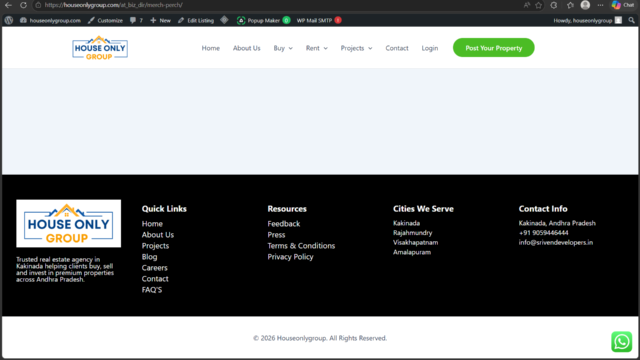Open the Howdy, houseonlygroup account menu
This screenshot has width=640, height=360.
(x=587, y=20)
